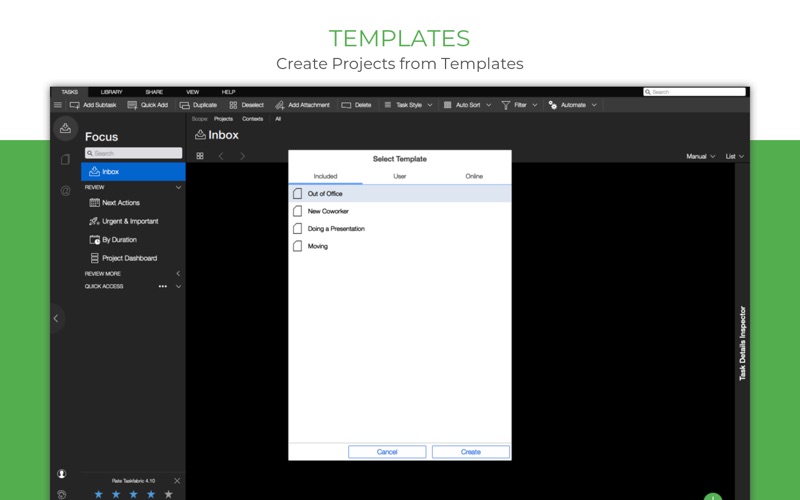Click the user account icon in sidebar
The image size is (800, 500).
tap(62, 474)
